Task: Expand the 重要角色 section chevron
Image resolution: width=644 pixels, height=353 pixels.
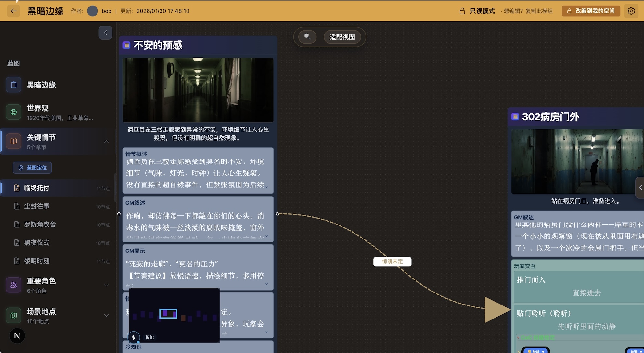Action: coord(106,285)
